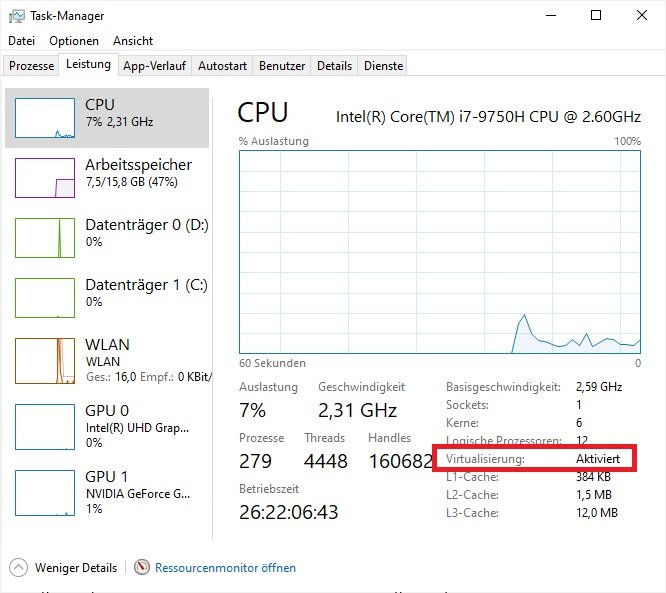Open the Optionen menu
The width and height of the screenshot is (666, 593).
[74, 41]
